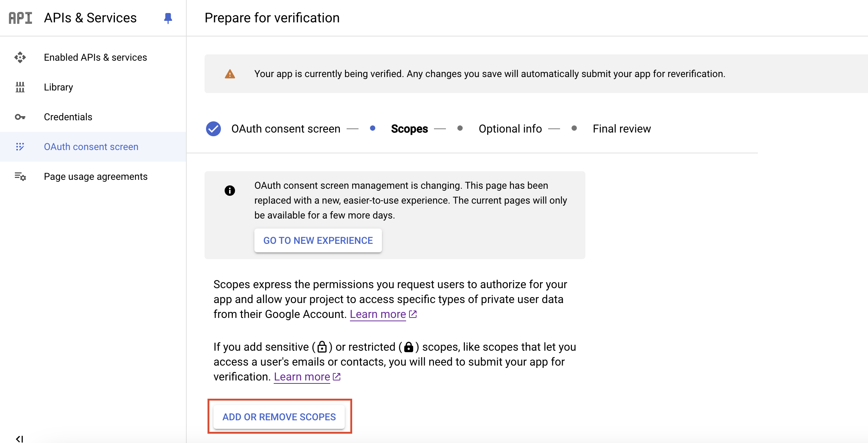Click ADD OR REMOVE SCOPES button
This screenshot has height=443, width=868.
tap(279, 417)
